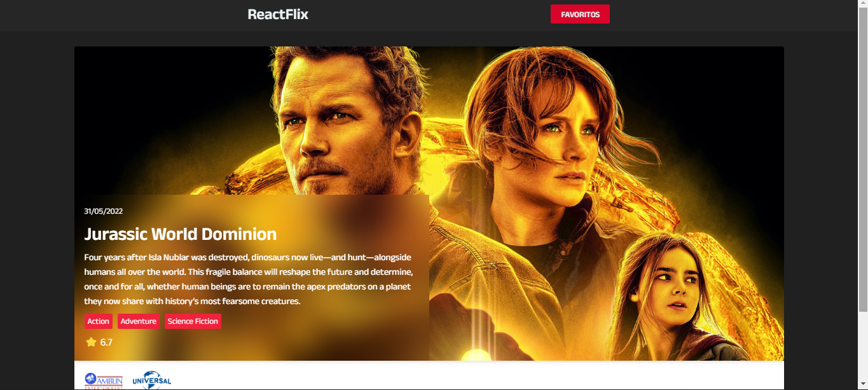Click the gold rating star icon
The height and width of the screenshot is (390, 868).
[91, 342]
